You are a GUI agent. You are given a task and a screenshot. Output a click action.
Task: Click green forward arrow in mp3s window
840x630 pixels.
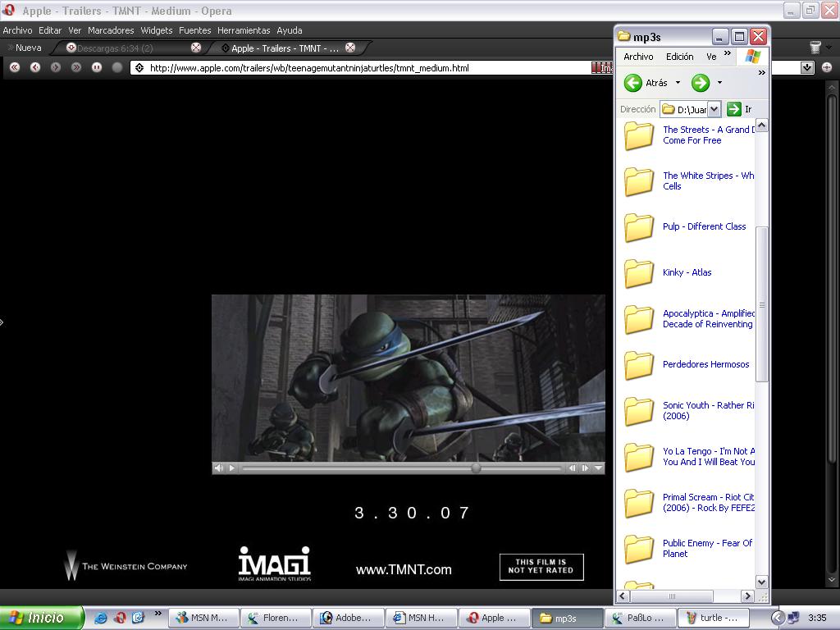click(x=701, y=83)
